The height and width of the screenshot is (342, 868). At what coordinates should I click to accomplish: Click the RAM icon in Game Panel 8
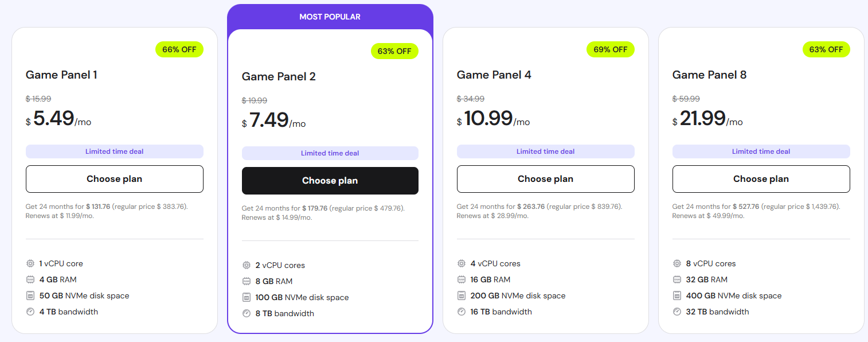(x=677, y=279)
